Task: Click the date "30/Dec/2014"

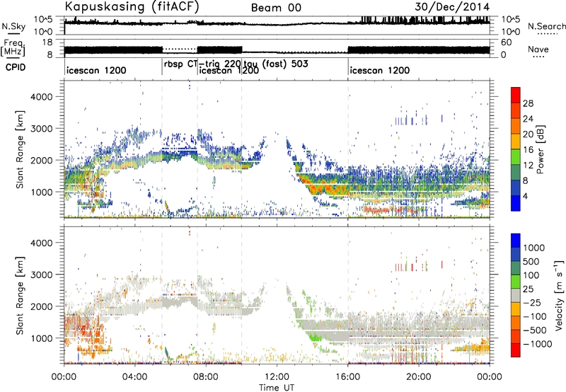Action: [452, 6]
